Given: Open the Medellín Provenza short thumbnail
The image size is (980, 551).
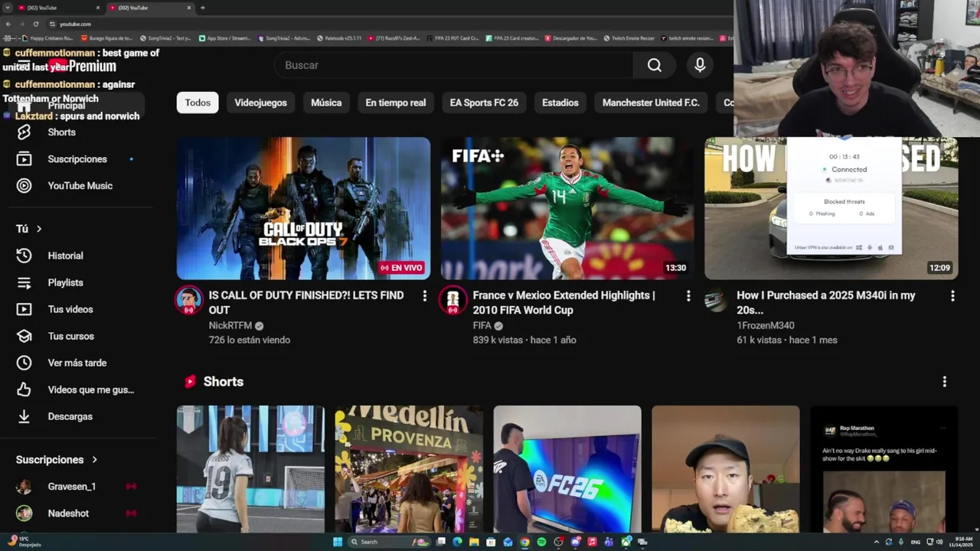Looking at the screenshot, I should click(x=409, y=469).
